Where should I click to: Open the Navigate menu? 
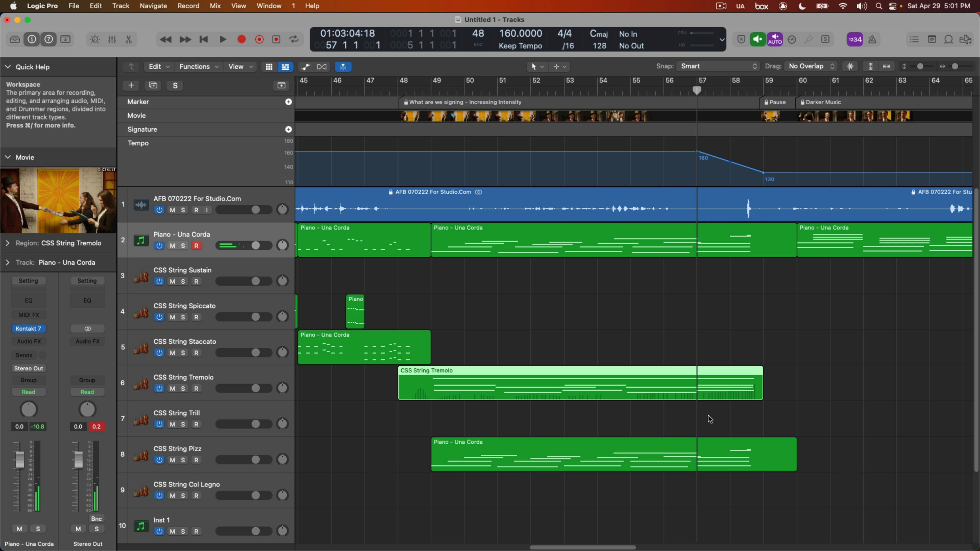[153, 6]
